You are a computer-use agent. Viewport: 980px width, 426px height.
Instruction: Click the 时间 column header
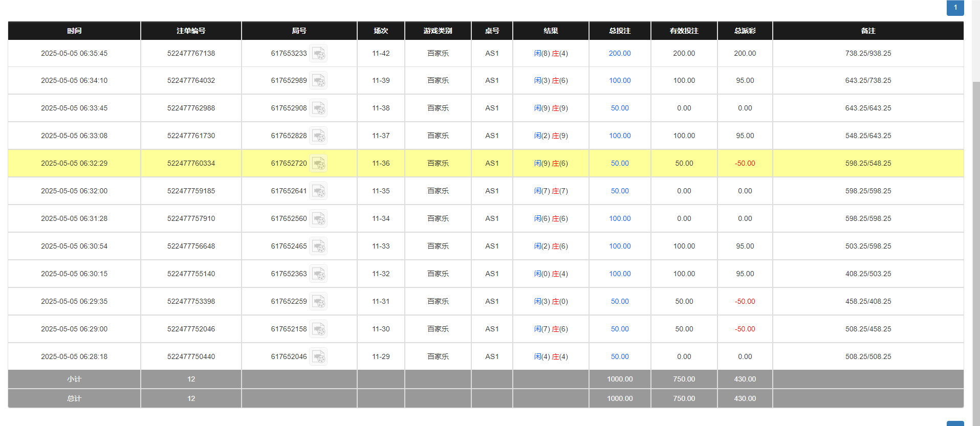(x=74, y=31)
